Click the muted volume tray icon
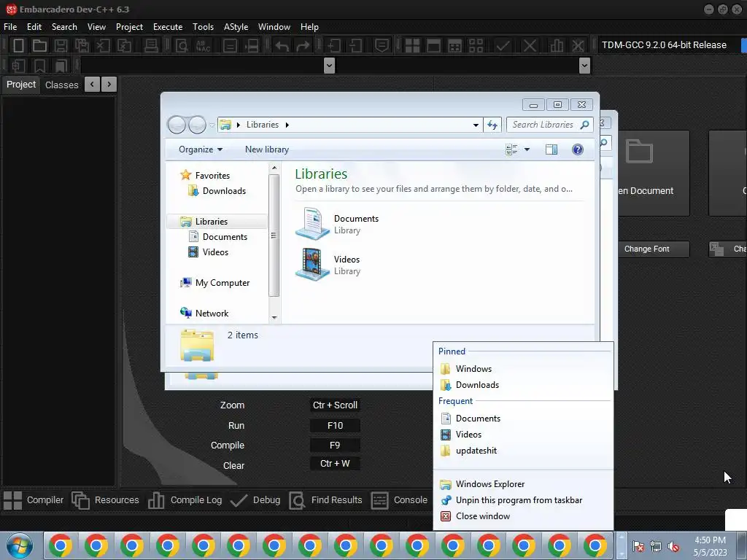The height and width of the screenshot is (560, 747). 673,547
